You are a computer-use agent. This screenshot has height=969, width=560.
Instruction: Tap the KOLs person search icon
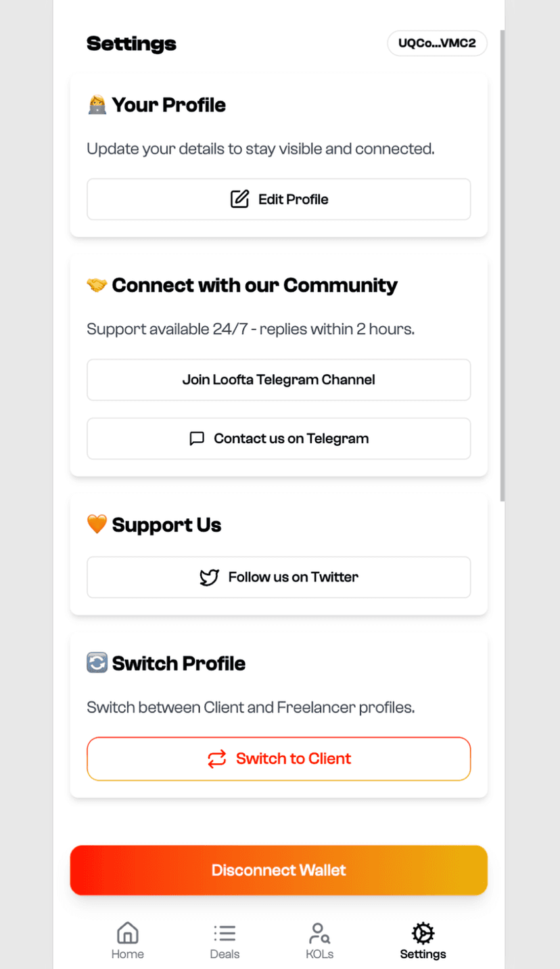(319, 933)
